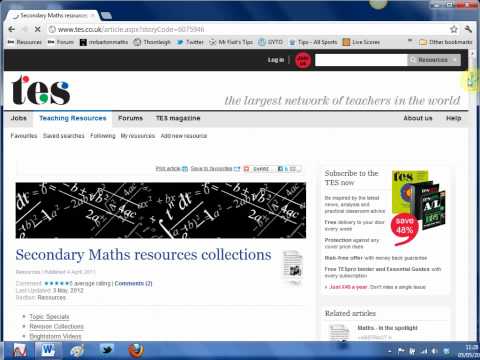Open the Help page
Viewport: 480px width, 360px height.
point(454,118)
